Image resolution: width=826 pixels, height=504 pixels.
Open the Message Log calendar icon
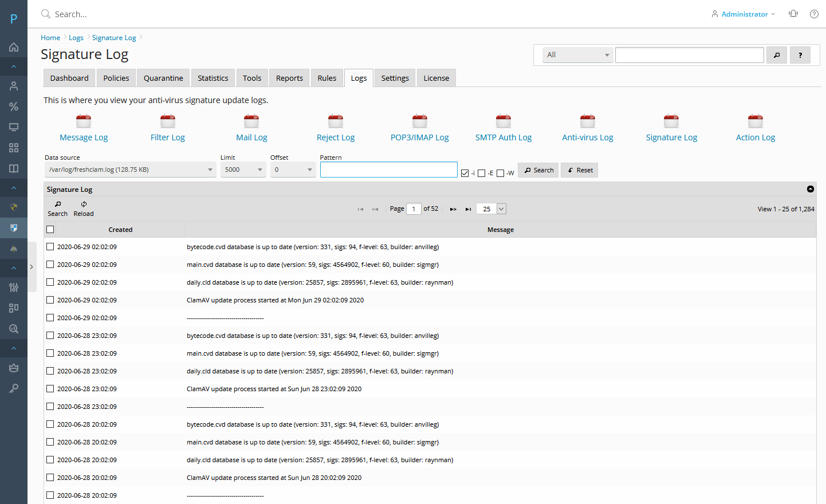(84, 121)
